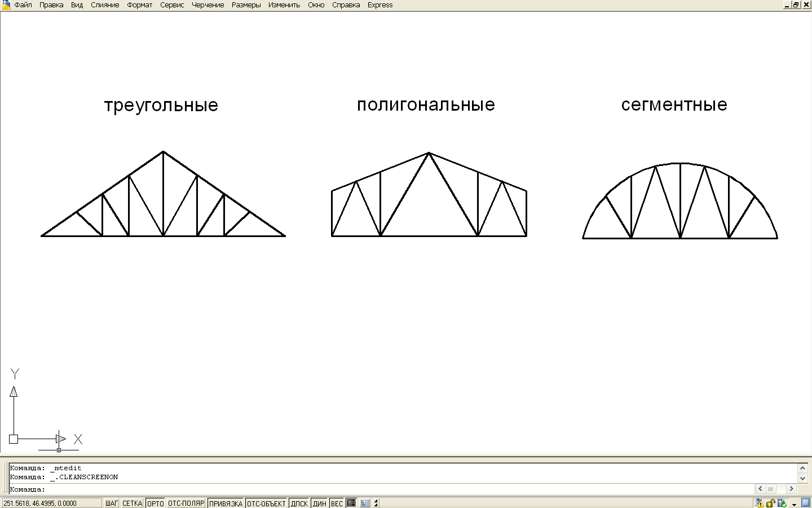This screenshot has height=508, width=812.
Task: Click the annotation scale grid icon
Action: (365, 503)
